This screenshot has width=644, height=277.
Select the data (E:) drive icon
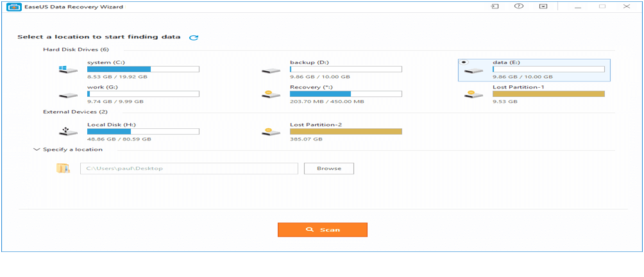(x=473, y=71)
